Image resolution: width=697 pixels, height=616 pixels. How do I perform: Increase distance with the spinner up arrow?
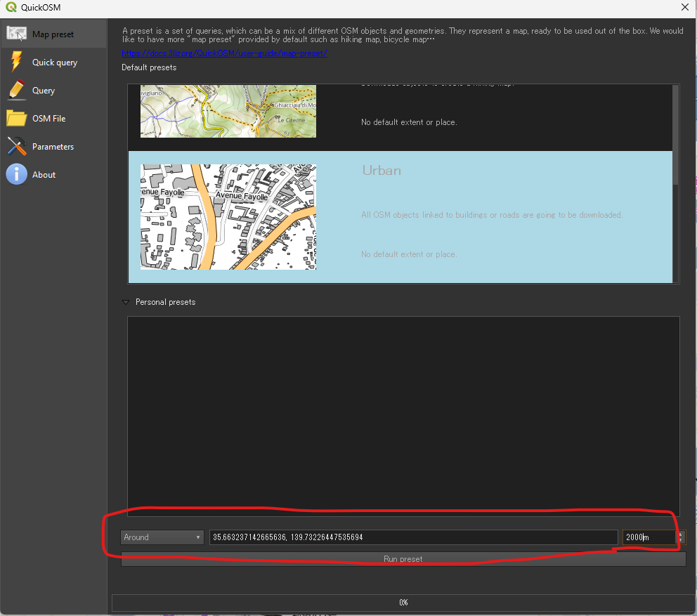click(x=680, y=534)
